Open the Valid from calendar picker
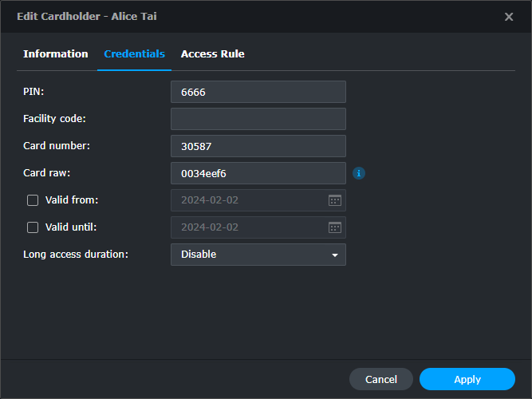 (x=334, y=200)
